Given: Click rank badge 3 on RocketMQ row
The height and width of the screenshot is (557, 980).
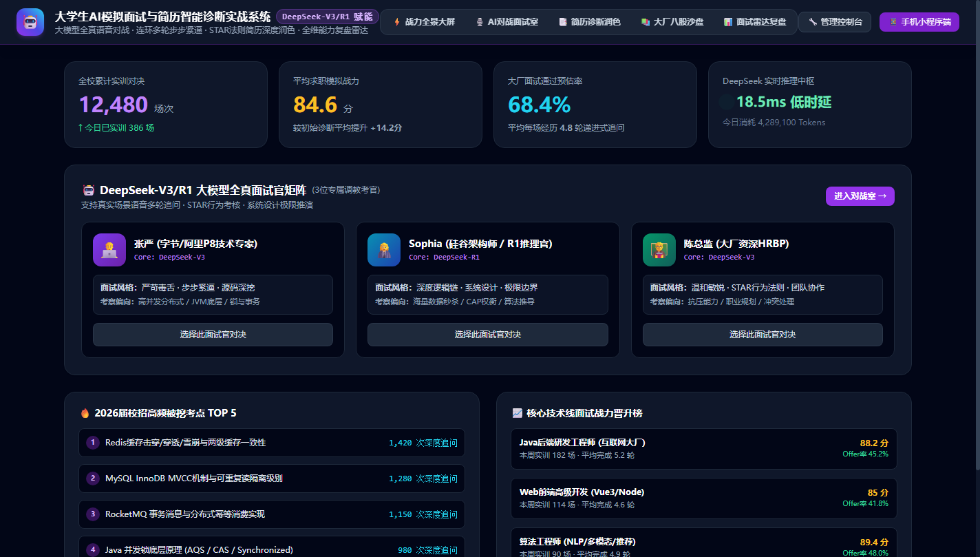Looking at the screenshot, I should click(93, 514).
